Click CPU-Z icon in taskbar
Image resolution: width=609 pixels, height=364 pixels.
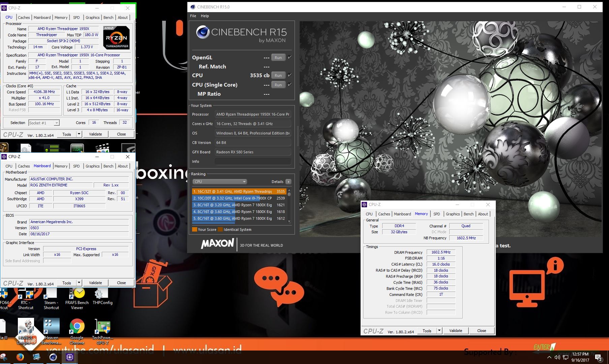tap(70, 357)
